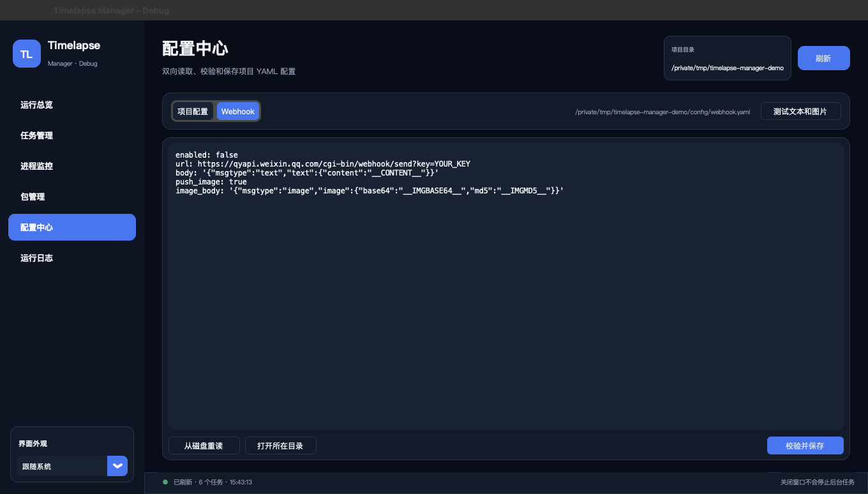Click 校验并保存 button
Viewport: 868px width, 494px height.
click(805, 445)
